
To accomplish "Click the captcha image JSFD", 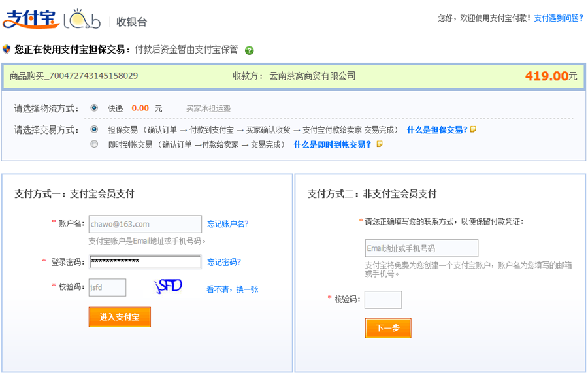I will click(168, 286).
